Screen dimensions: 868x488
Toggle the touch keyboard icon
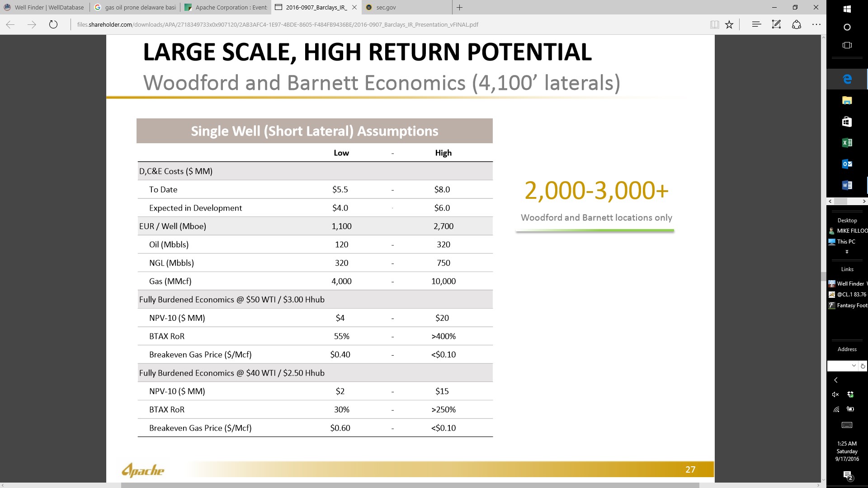point(847,425)
